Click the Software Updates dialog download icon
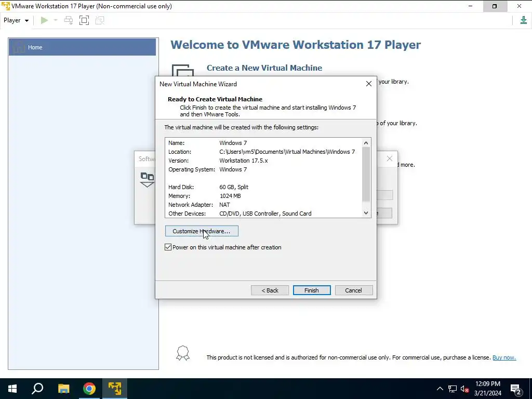This screenshot has width=532, height=399. point(147,180)
